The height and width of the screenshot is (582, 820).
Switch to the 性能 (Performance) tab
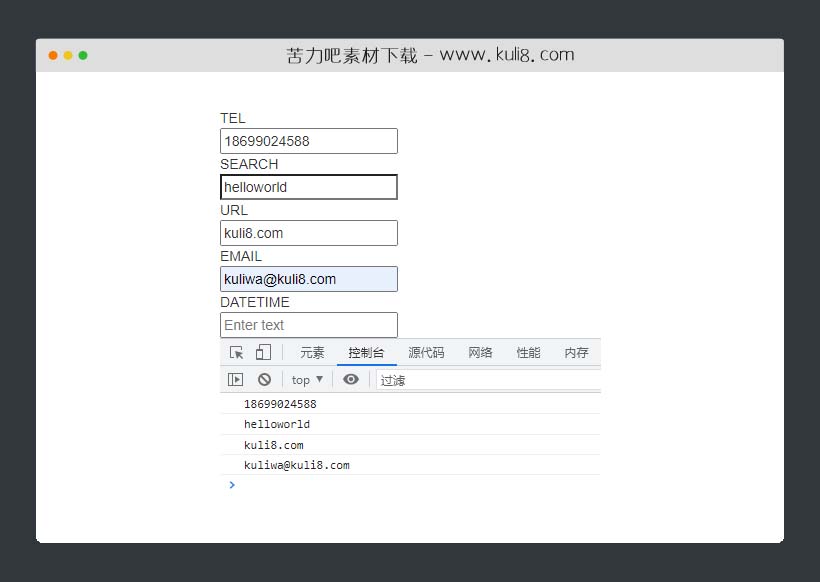[528, 352]
